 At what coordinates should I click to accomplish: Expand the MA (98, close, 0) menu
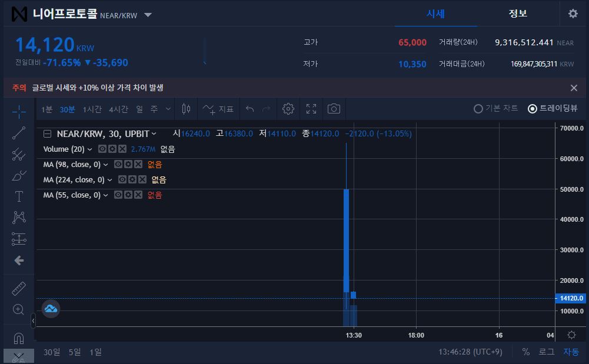pyautogui.click(x=105, y=165)
